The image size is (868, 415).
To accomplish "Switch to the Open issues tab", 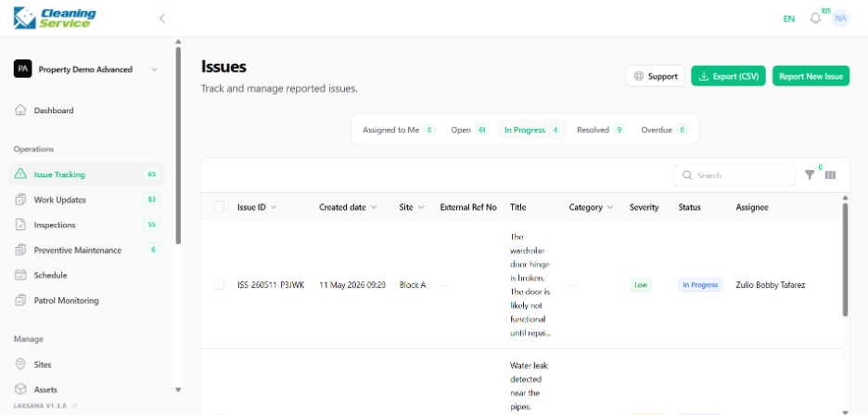I will (x=469, y=130).
